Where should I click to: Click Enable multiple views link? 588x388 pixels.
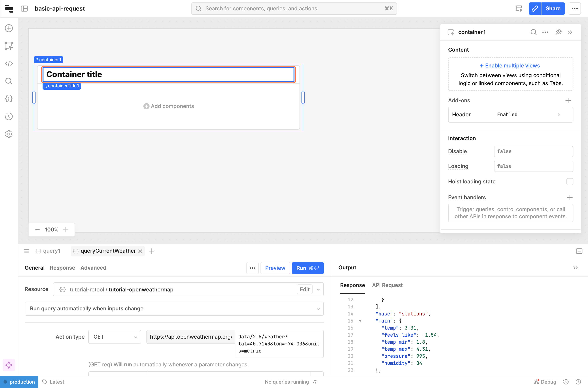(510, 65)
